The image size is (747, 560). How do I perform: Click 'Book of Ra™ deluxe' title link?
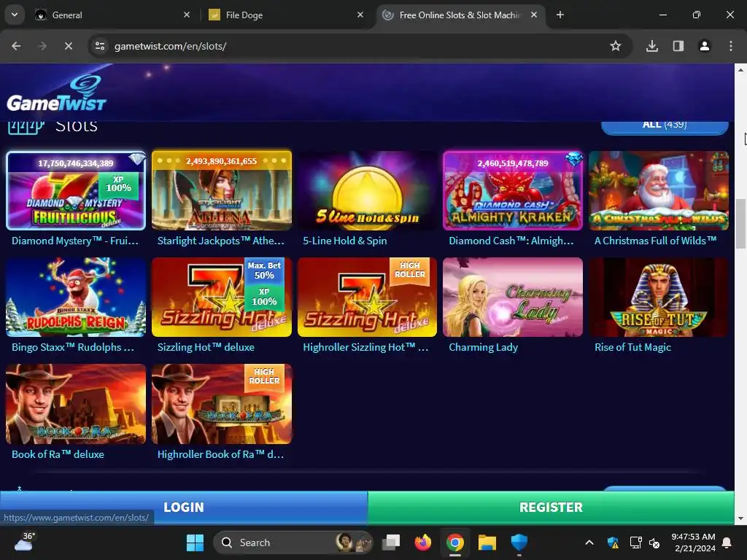point(58,454)
